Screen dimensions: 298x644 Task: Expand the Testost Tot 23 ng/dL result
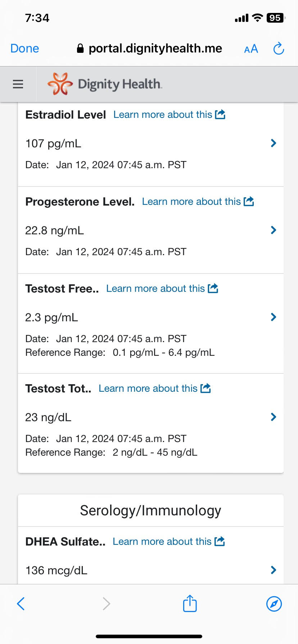pyautogui.click(x=273, y=417)
